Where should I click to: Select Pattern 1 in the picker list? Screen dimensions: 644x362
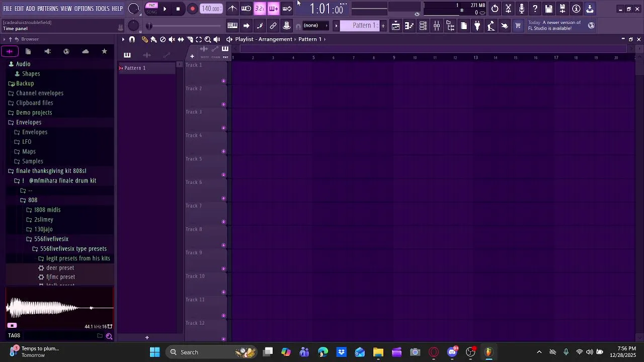(x=147, y=68)
